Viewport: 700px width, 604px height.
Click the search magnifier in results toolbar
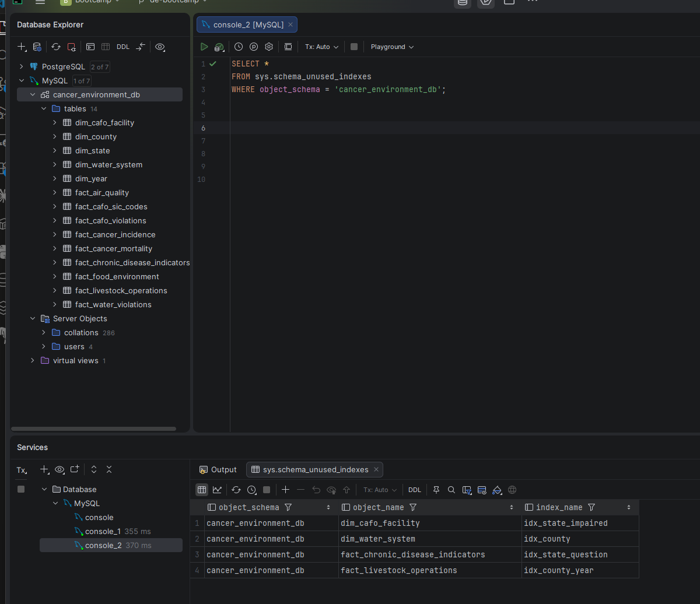pyautogui.click(x=452, y=490)
